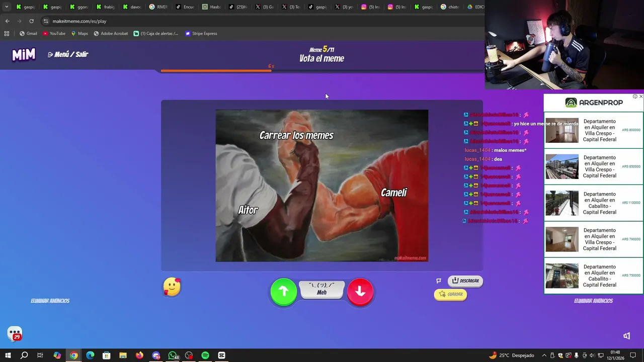
Task: Open WhatsApp from taskbar
Action: click(x=173, y=355)
